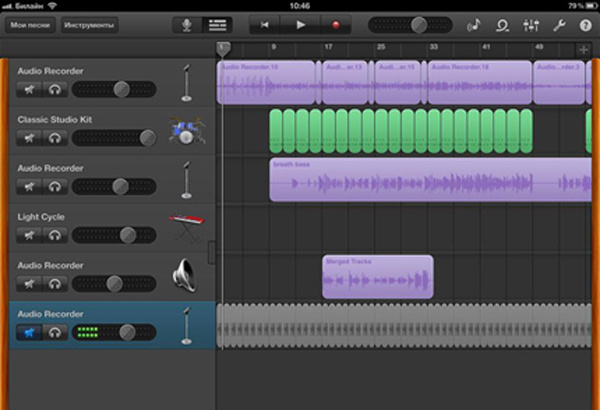600x410 pixels.
Task: Solo the highlighted Audio Recorder track
Action: 55,333
